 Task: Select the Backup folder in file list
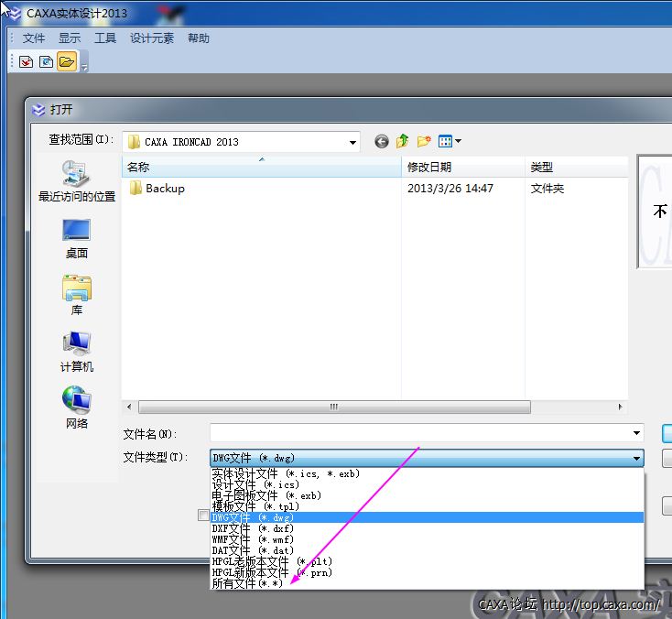coord(165,189)
